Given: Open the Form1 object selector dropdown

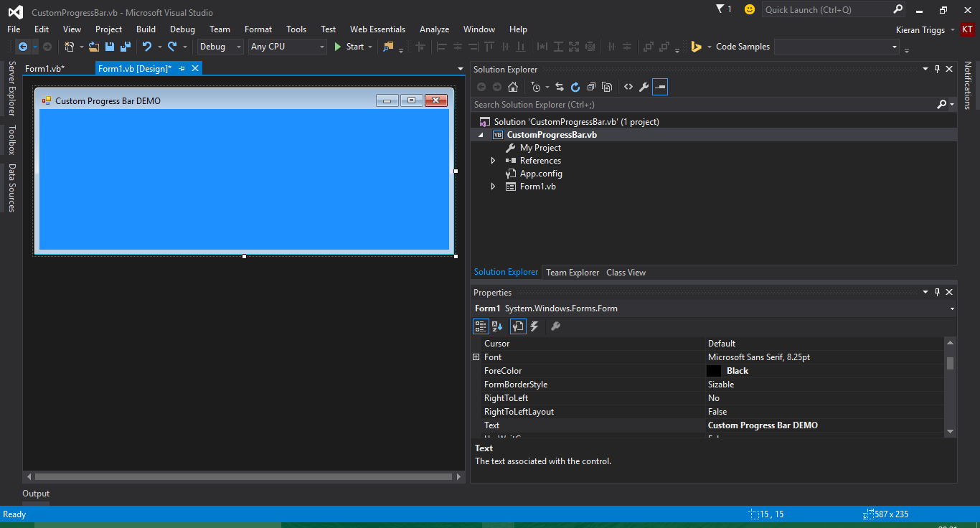Looking at the screenshot, I should tap(952, 308).
